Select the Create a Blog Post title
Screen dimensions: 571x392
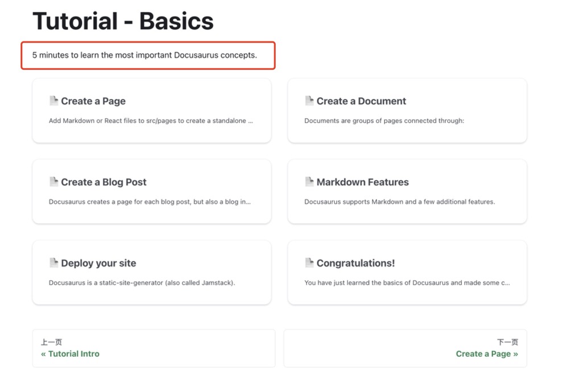tap(104, 182)
